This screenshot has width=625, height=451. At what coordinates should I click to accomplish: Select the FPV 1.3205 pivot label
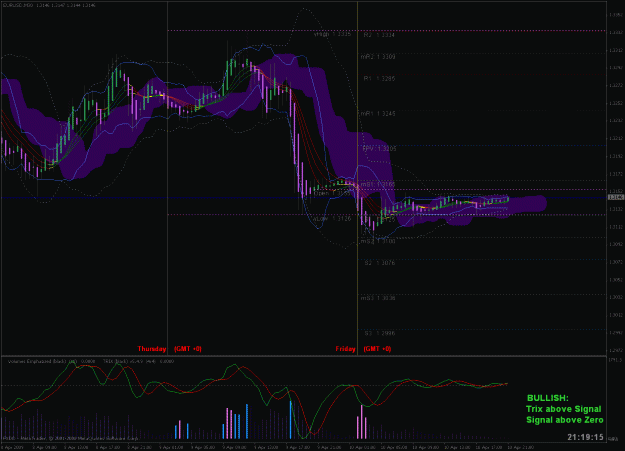379,148
